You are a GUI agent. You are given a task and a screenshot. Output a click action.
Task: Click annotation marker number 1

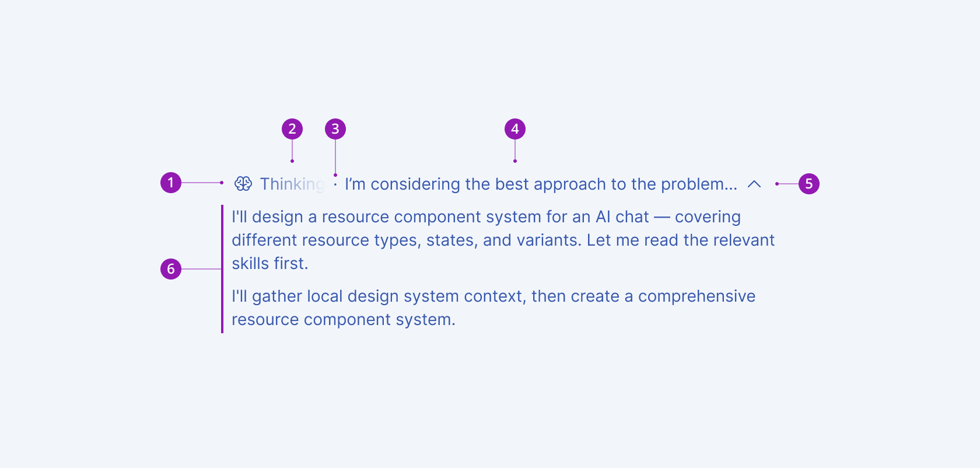(x=171, y=183)
